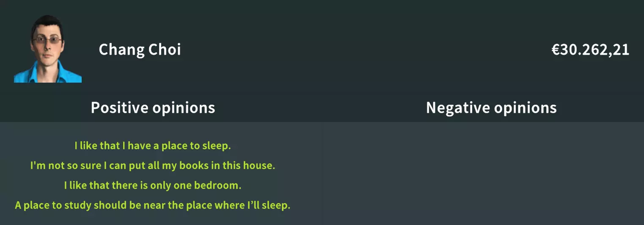This screenshot has width=644, height=225.
Task: Click the €30.262,21 budget amount
Action: point(590,50)
